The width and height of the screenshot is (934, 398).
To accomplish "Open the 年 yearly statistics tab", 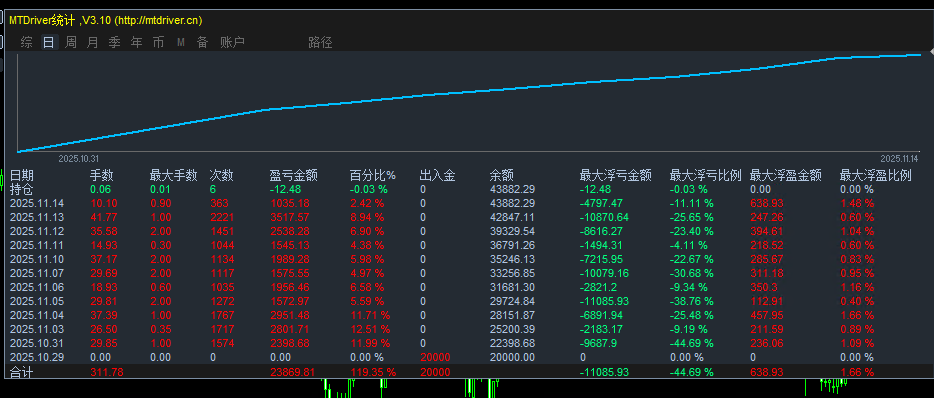I will pos(136,42).
